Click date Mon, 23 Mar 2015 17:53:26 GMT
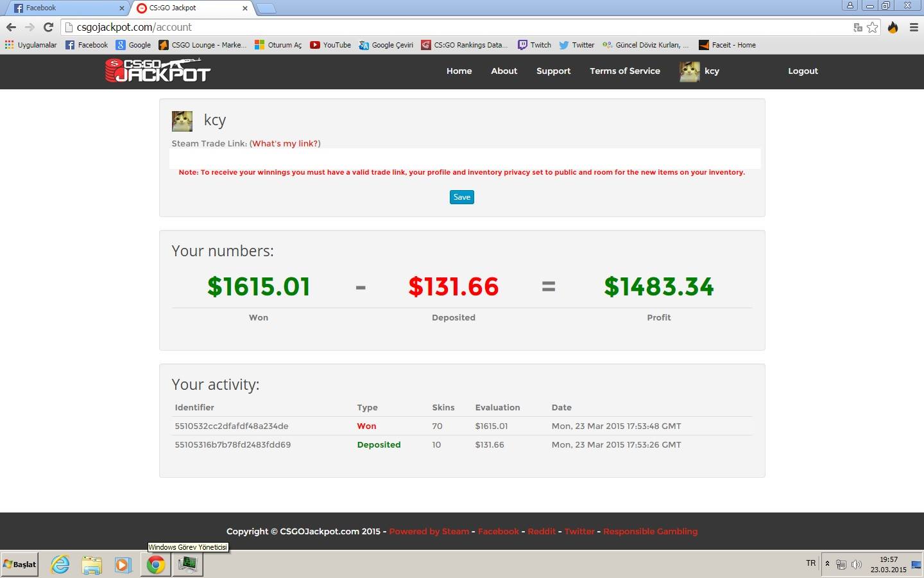This screenshot has height=578, width=924. (x=616, y=444)
